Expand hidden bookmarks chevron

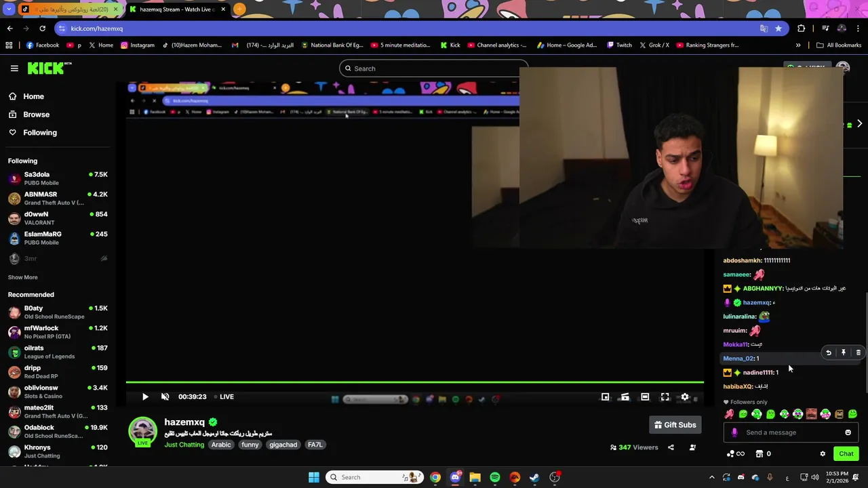tap(797, 45)
